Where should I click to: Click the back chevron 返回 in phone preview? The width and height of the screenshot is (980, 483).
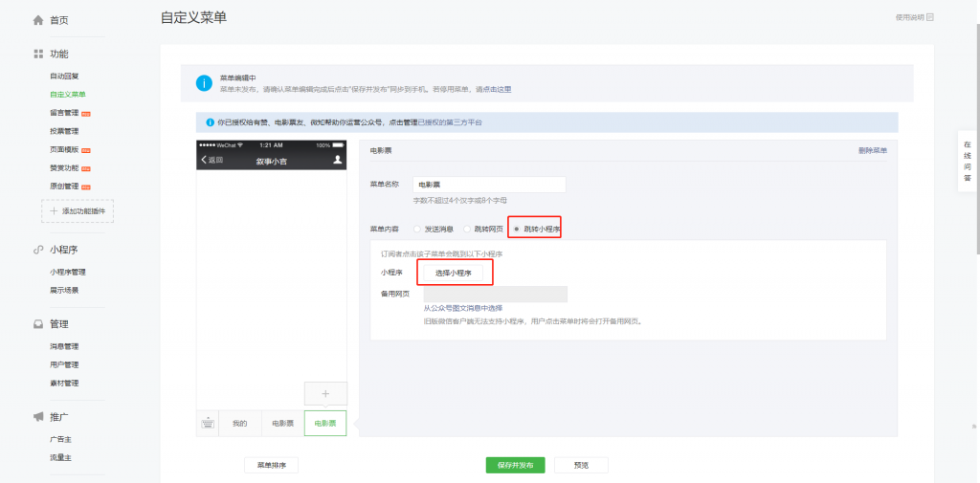pyautogui.click(x=212, y=160)
